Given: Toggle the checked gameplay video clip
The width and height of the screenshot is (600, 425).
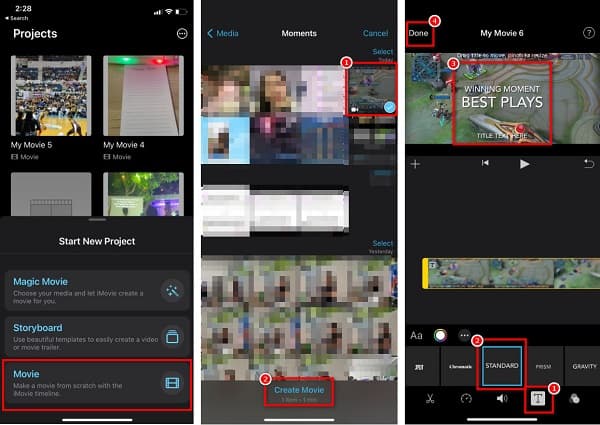Looking at the screenshot, I should [x=371, y=89].
